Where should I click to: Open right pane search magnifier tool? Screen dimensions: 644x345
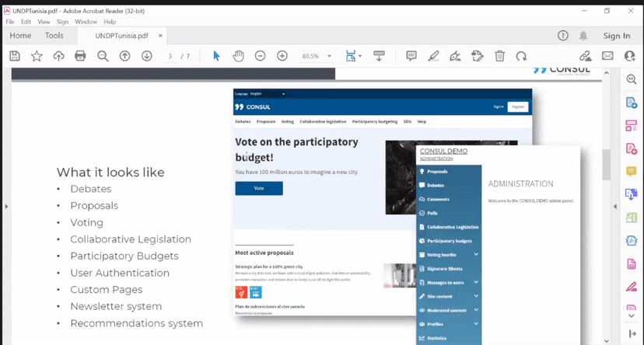click(x=632, y=79)
